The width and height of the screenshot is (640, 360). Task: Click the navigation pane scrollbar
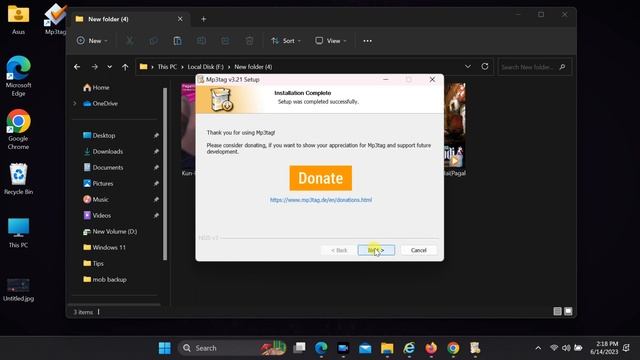(x=165, y=173)
